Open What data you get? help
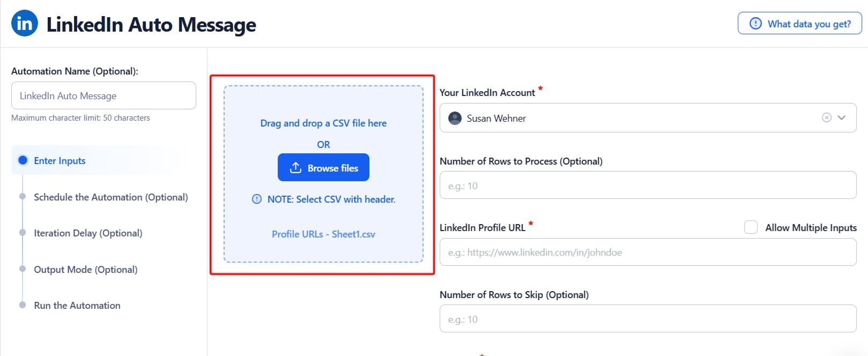 click(799, 24)
